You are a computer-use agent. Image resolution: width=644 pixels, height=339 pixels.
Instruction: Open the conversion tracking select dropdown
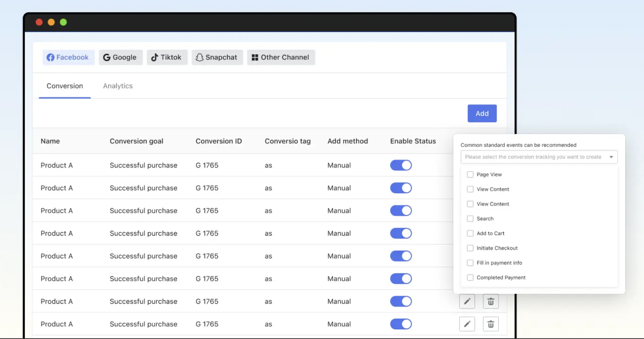click(533, 157)
